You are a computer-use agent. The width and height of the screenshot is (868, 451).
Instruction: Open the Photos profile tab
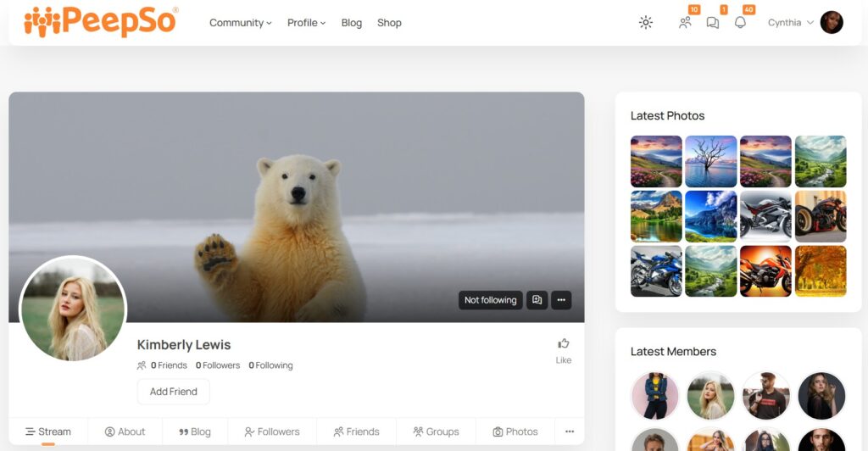515,432
